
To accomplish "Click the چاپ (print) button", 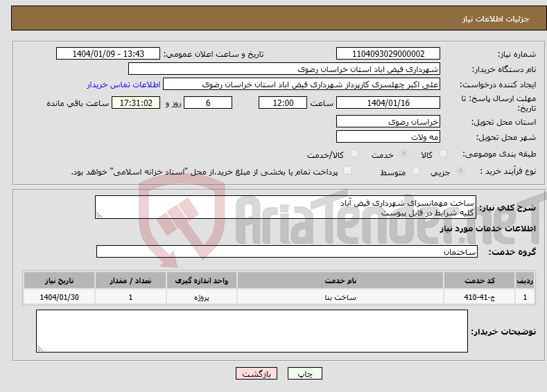I will point(304,373).
